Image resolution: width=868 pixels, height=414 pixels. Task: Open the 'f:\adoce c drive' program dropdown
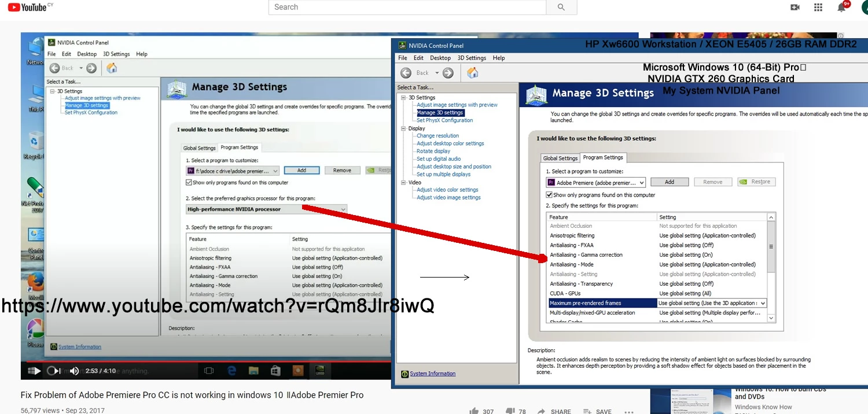pyautogui.click(x=233, y=171)
